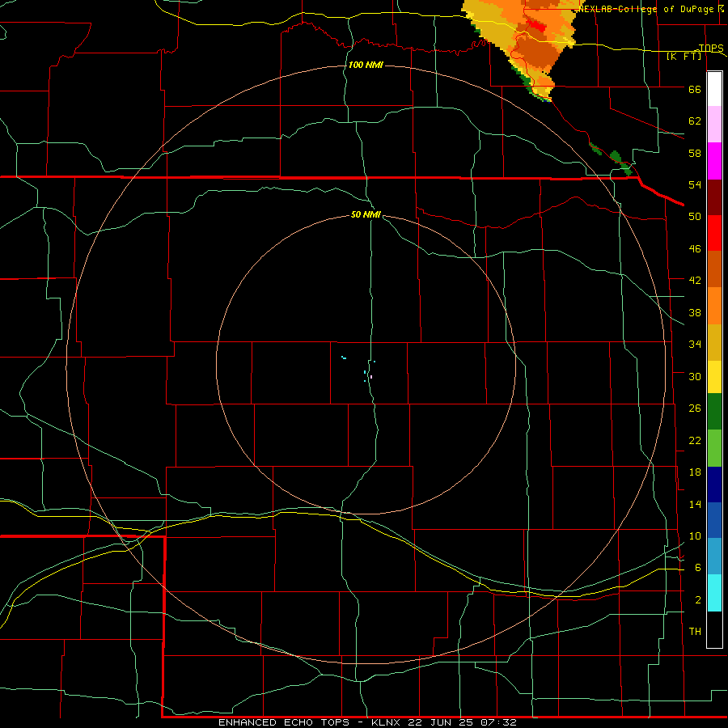Pick the burnt orange legend color band
This screenshot has width=728, height=728.
714,269
